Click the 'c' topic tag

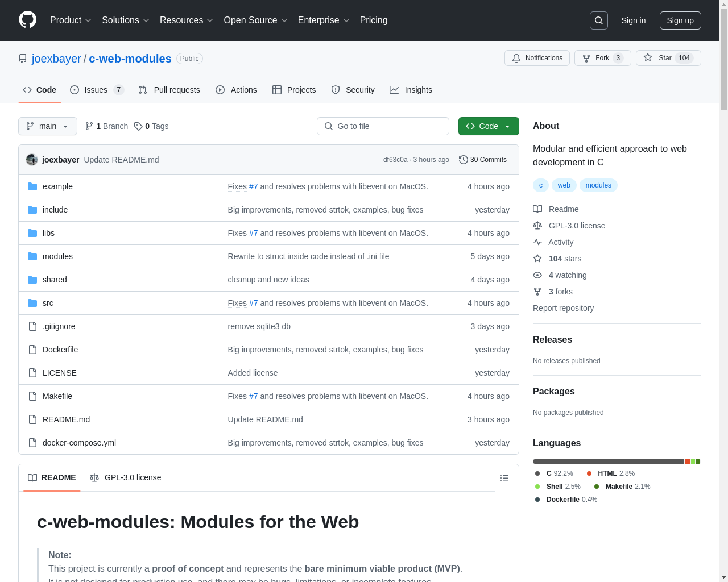[541, 185]
